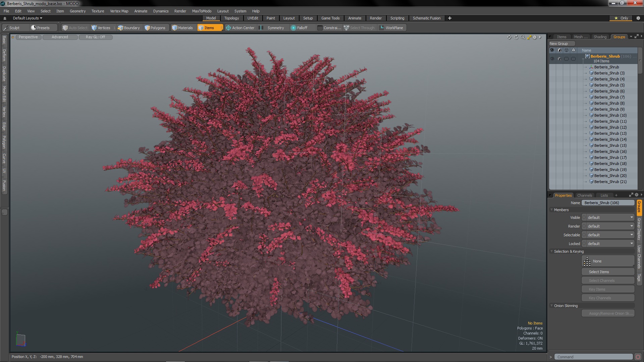Viewport: 644px width, 362px height.
Task: Switch to the Shading panel tab
Action: 600,37
